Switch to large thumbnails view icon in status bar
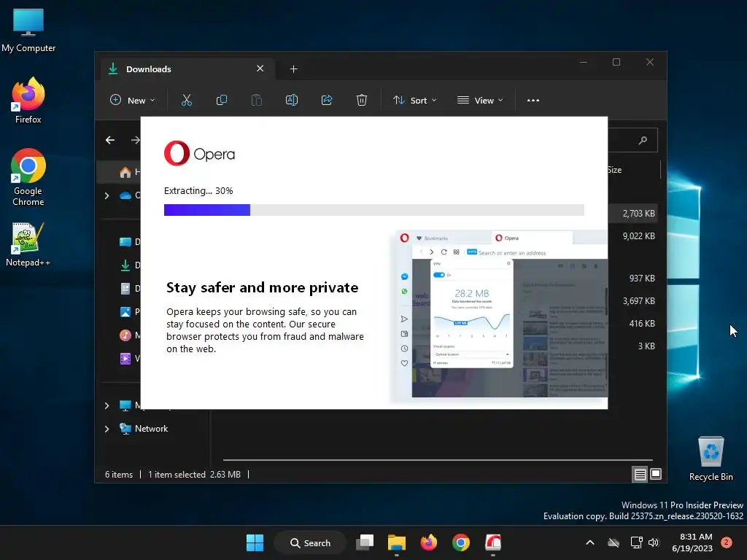The width and height of the screenshot is (747, 560). pos(656,474)
